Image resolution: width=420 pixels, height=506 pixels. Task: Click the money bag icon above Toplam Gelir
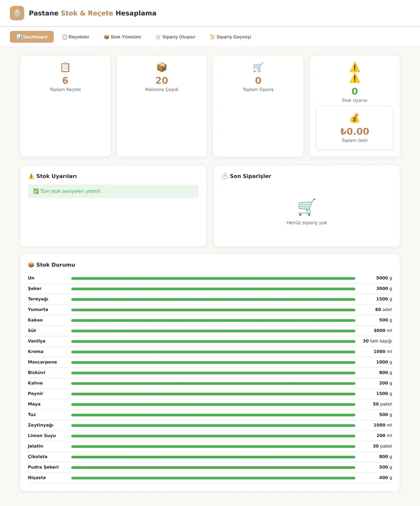pos(355,118)
